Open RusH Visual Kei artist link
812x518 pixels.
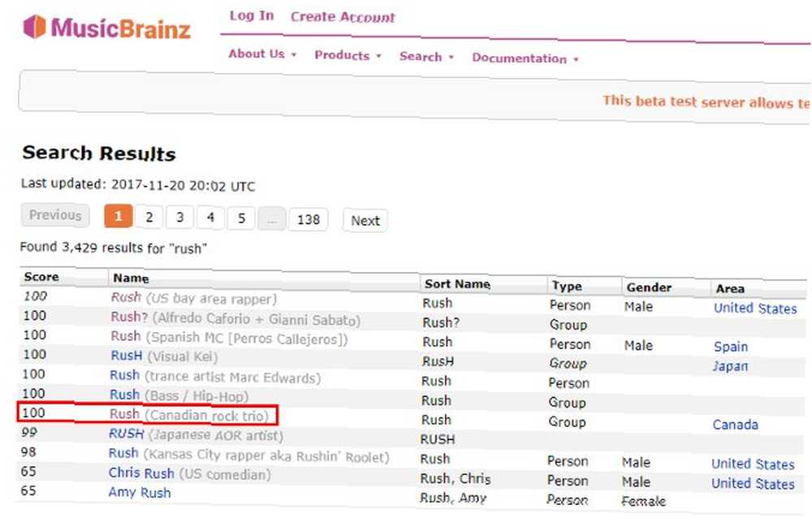tap(127, 356)
